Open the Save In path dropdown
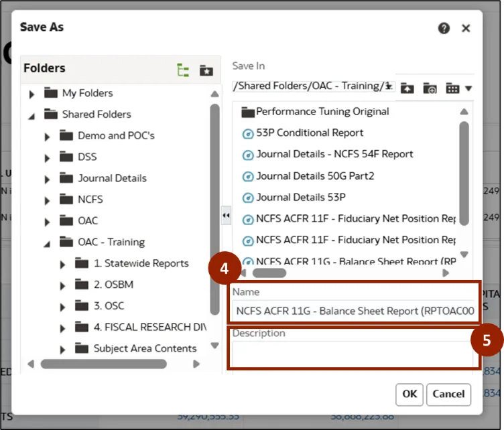Viewport: 504px width, 430px height. click(389, 87)
